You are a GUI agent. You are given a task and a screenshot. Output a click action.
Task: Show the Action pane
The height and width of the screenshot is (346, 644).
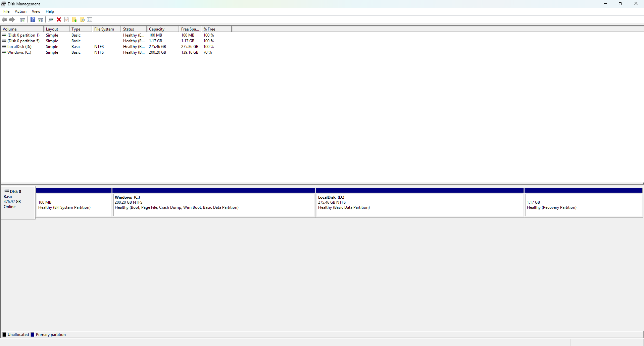[x=40, y=19]
